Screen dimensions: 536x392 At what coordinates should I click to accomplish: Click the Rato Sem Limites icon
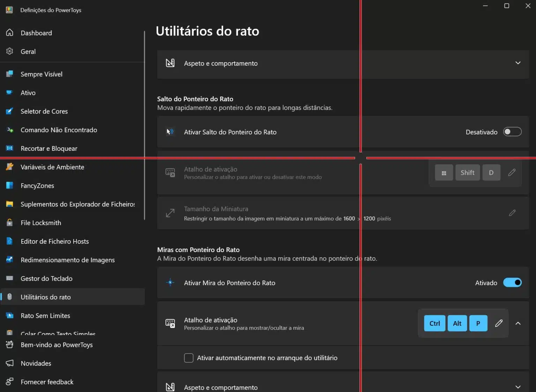click(x=10, y=316)
